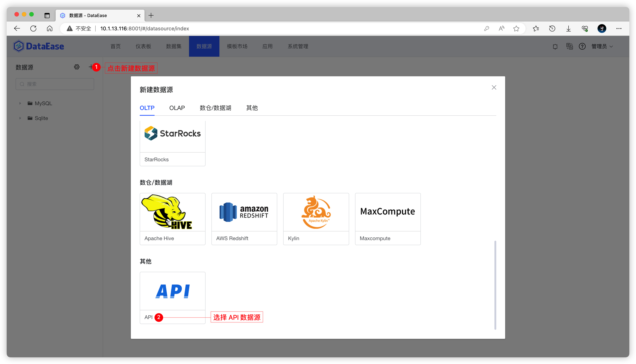Open browser history icon
Screen dimensions: 636x364
[552, 29]
